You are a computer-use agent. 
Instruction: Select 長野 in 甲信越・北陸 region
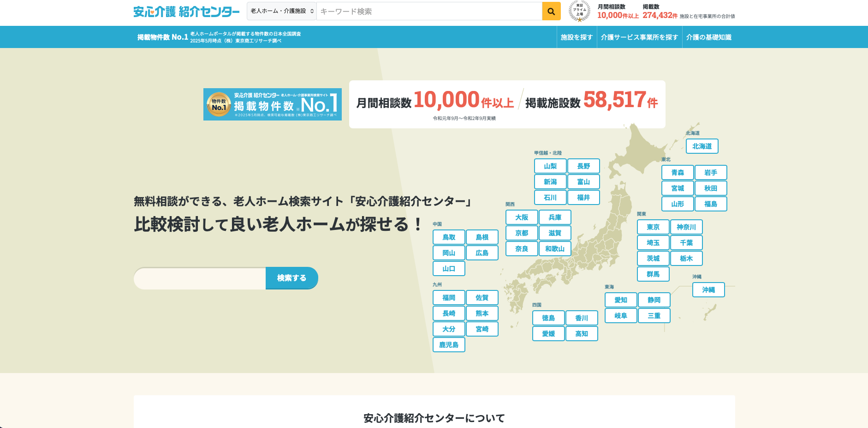click(583, 166)
